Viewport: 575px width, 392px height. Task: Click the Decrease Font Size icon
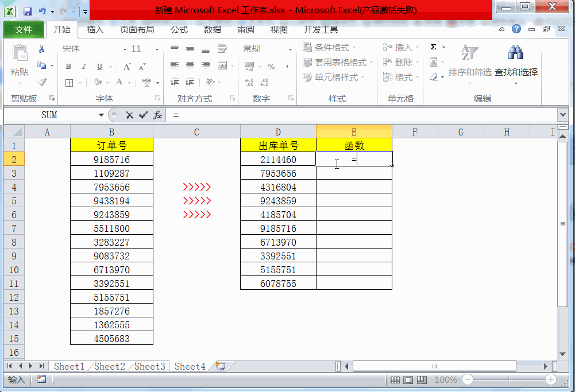pos(142,67)
